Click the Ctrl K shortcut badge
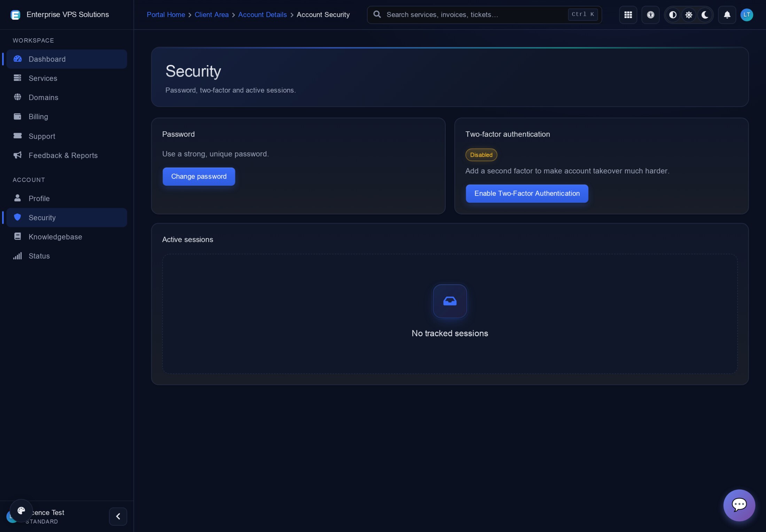Image resolution: width=766 pixels, height=532 pixels. 583,14
